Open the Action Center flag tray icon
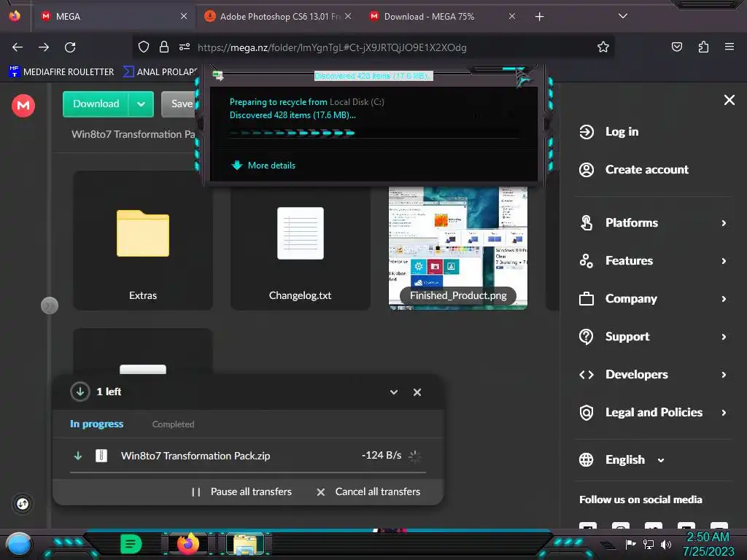 [631, 544]
